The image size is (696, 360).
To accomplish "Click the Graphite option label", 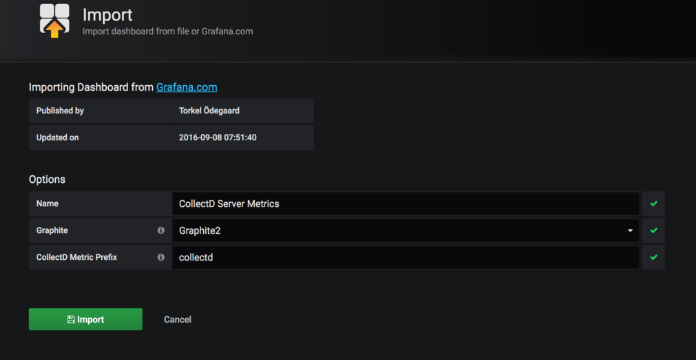I will tap(52, 230).
